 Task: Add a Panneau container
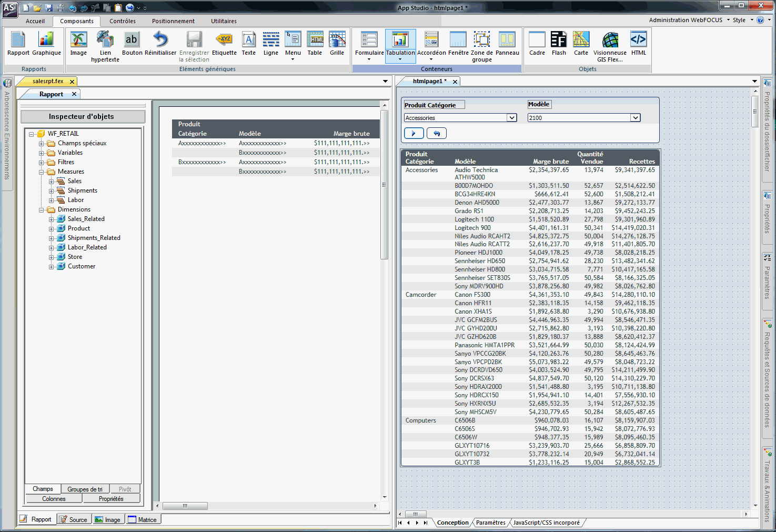click(x=507, y=44)
